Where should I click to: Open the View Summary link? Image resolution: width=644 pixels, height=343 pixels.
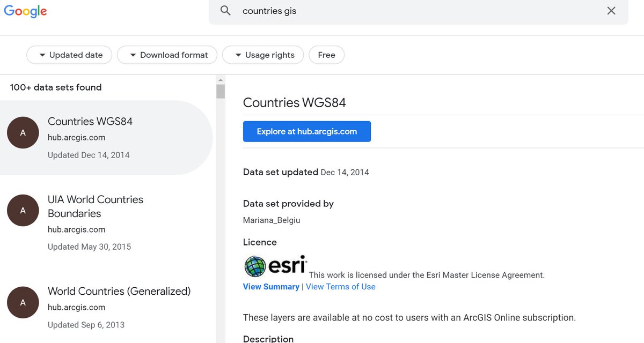[x=271, y=287]
